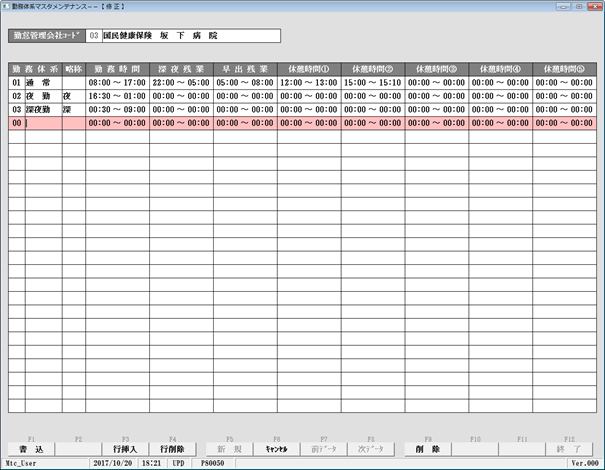The image size is (605, 470).
Task: Click the 次データ (F8) next data button
Action: point(371,449)
